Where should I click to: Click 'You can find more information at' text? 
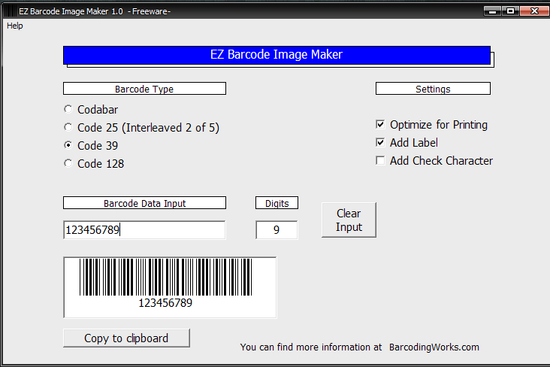pyautogui.click(x=311, y=347)
